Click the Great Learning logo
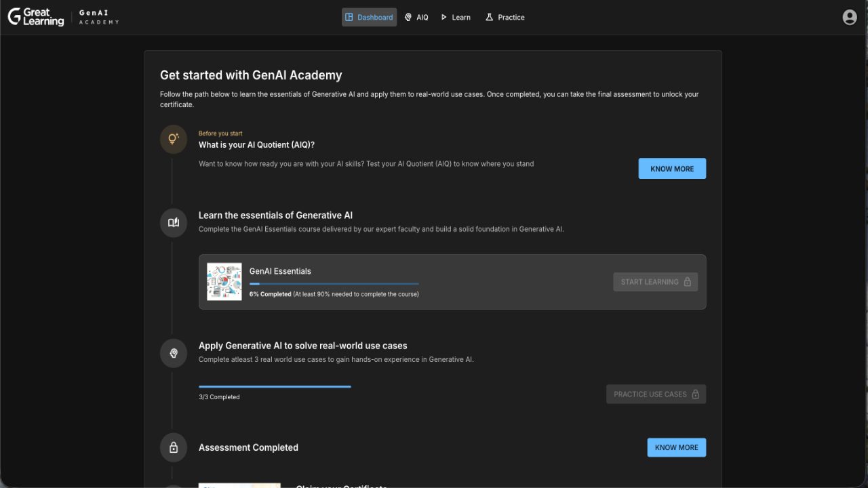 pyautogui.click(x=35, y=17)
